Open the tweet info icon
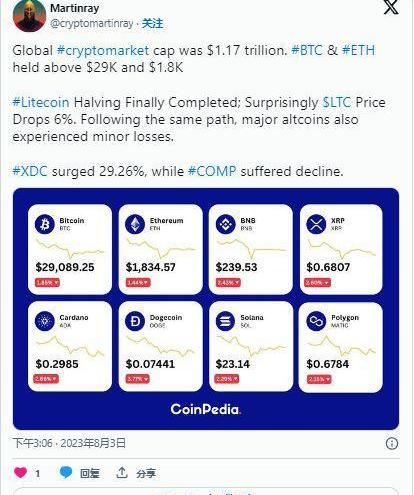 (392, 443)
